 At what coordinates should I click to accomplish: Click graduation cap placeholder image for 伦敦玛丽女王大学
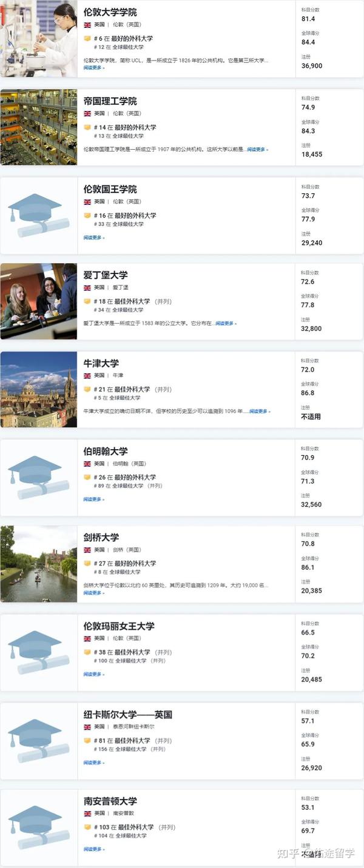coord(39,653)
